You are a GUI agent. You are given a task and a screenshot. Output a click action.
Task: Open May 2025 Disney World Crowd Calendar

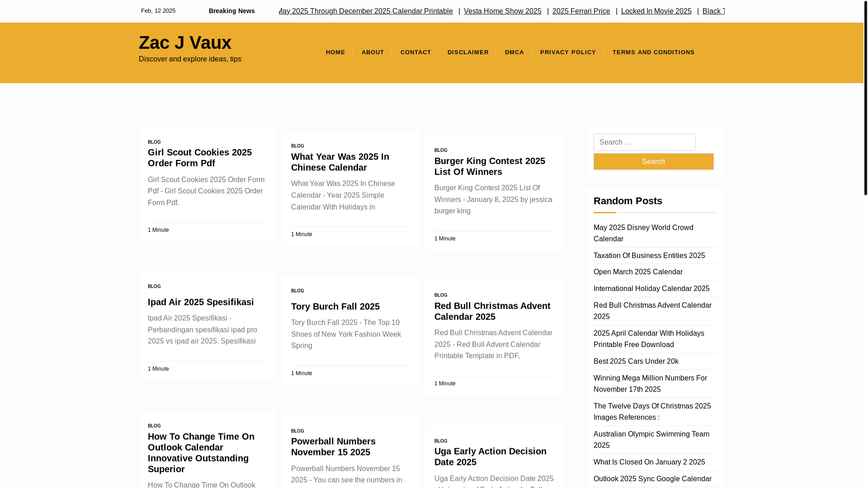(643, 233)
